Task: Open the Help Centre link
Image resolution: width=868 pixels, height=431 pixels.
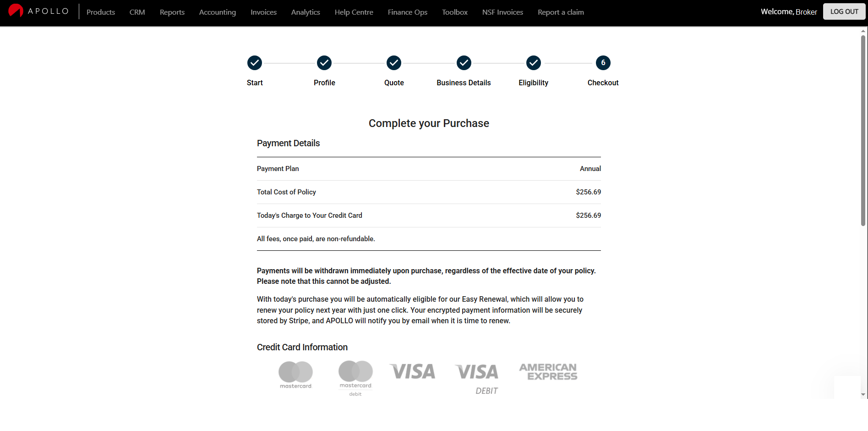Action: 354,12
